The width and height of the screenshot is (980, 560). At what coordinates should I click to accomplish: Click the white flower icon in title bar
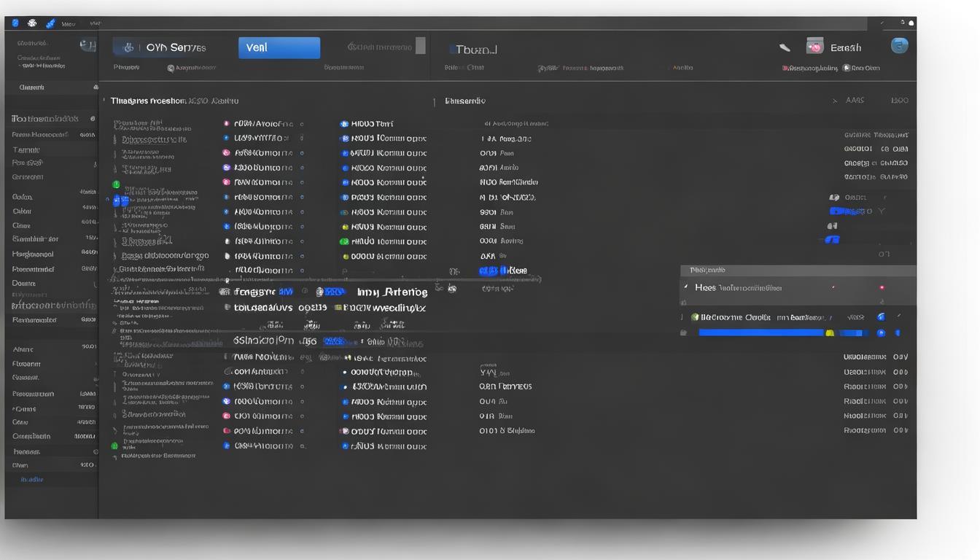point(32,23)
